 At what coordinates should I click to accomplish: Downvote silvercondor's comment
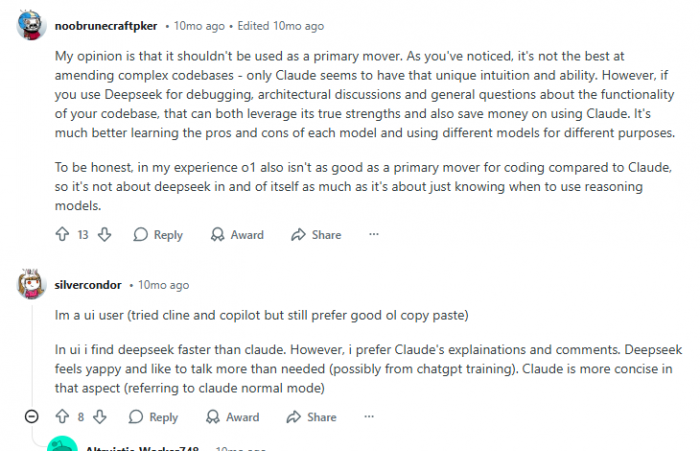tap(99, 417)
